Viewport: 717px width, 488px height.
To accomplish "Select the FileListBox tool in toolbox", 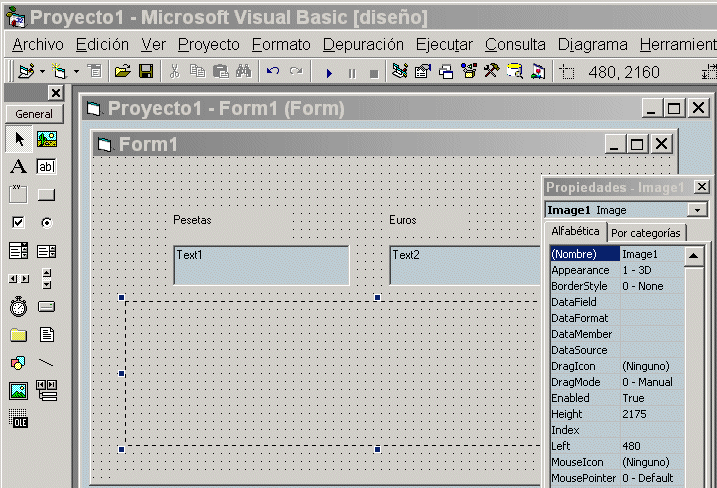I will tap(47, 335).
